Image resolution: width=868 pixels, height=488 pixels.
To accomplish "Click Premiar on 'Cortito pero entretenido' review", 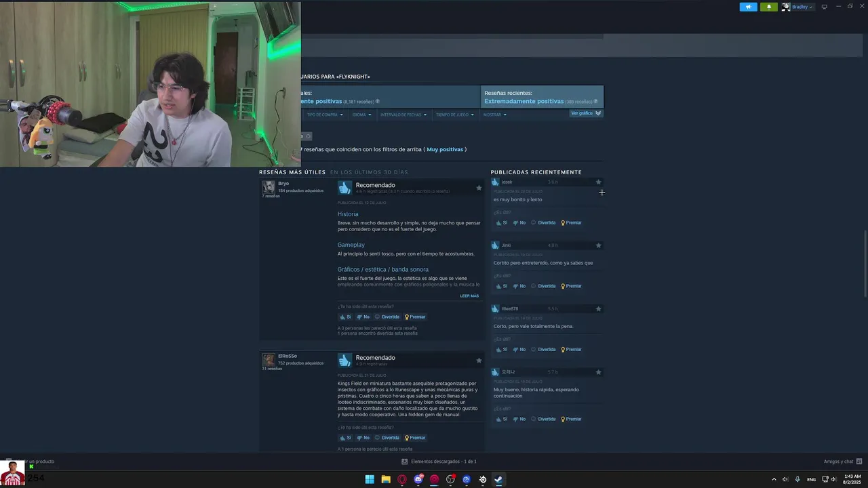I will click(571, 286).
